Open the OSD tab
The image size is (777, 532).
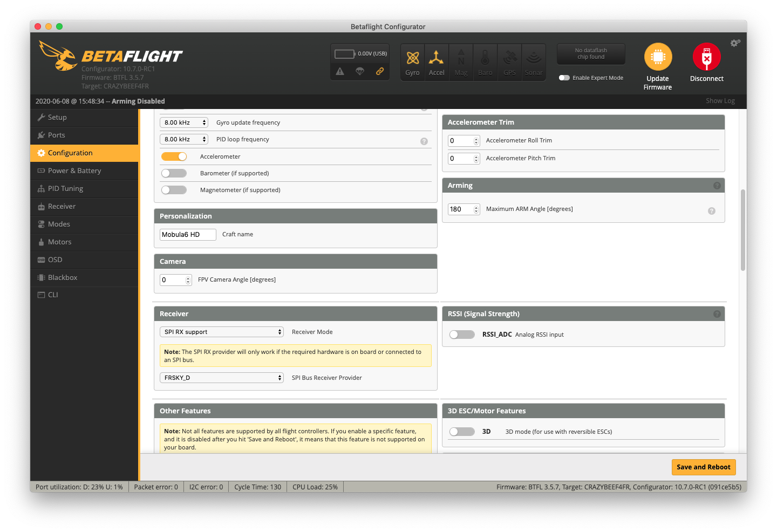[x=85, y=260]
